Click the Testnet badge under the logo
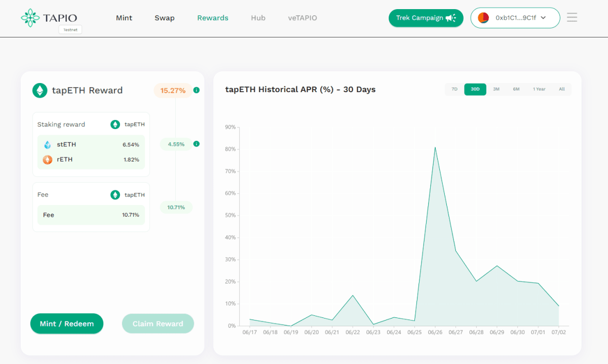The height and width of the screenshot is (364, 608). [70, 29]
